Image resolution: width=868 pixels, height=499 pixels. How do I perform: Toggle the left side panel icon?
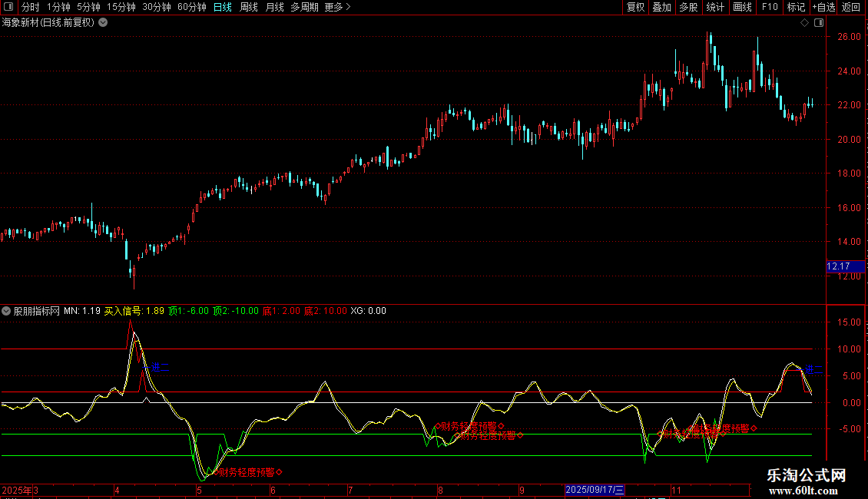point(8,7)
